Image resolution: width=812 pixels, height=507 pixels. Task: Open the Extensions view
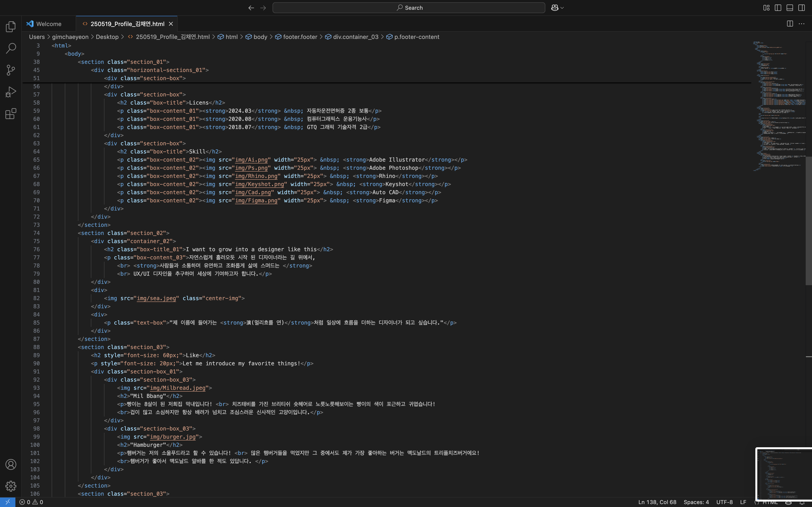point(11,114)
